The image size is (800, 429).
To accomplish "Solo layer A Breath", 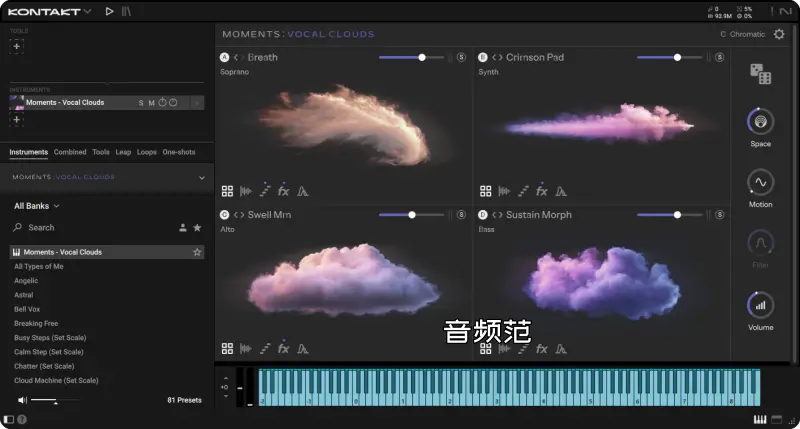I will (x=461, y=58).
